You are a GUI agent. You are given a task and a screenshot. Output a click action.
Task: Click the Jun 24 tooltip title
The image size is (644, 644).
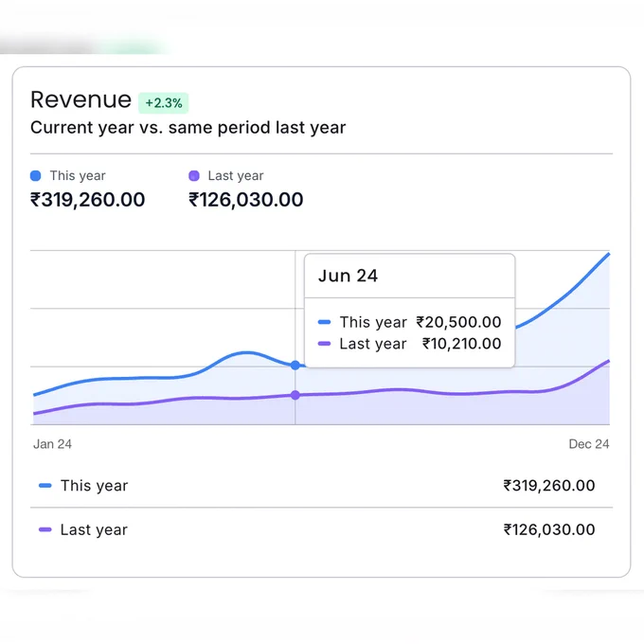[x=348, y=276]
